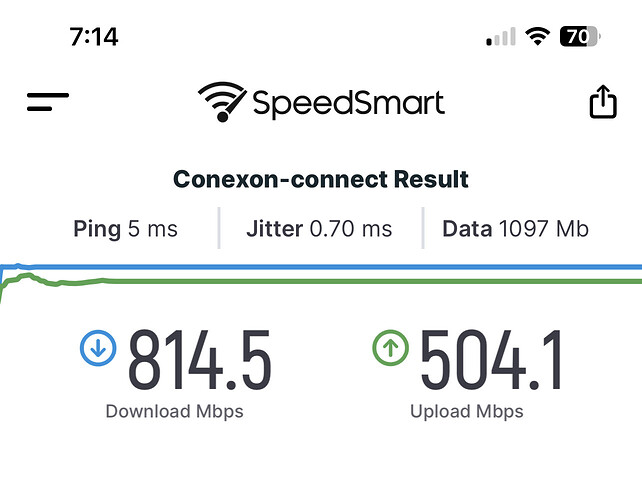Image resolution: width=642 pixels, height=500 pixels.
Task: Tap the 504.1 upload speed value
Action: point(491,359)
